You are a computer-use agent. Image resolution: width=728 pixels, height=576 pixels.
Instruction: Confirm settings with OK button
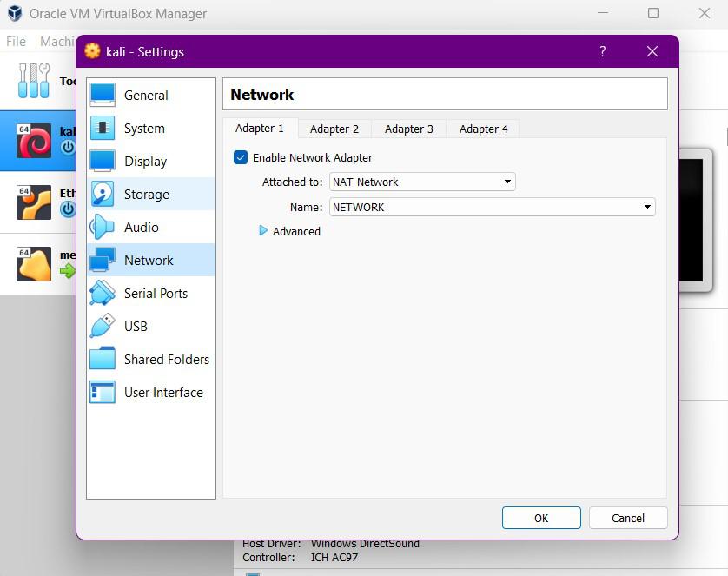[x=541, y=518]
